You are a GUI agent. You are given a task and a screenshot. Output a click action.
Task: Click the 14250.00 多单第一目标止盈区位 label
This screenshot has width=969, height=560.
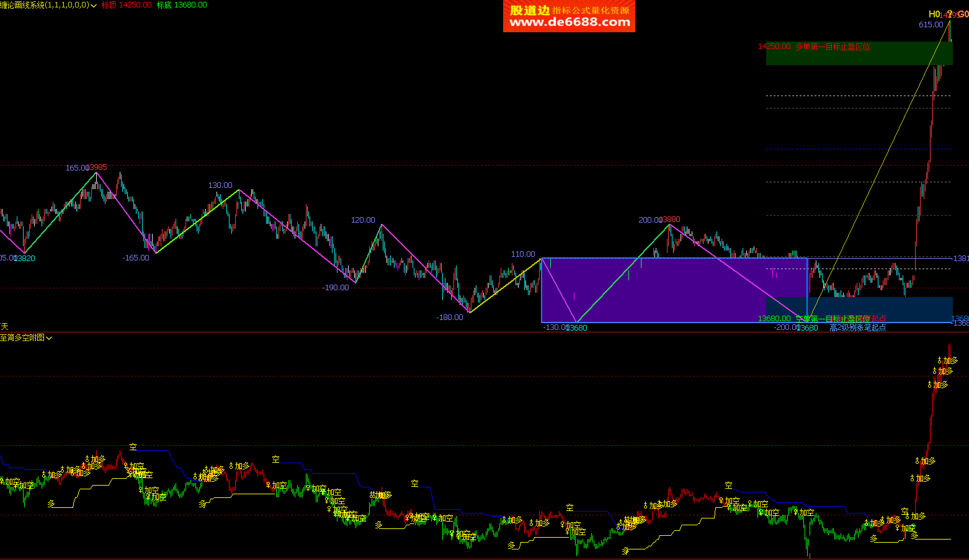coord(813,47)
